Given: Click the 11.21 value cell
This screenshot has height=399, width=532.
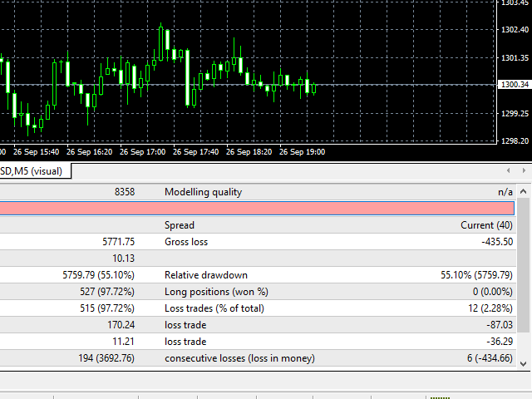Looking at the screenshot, I should [x=124, y=342].
